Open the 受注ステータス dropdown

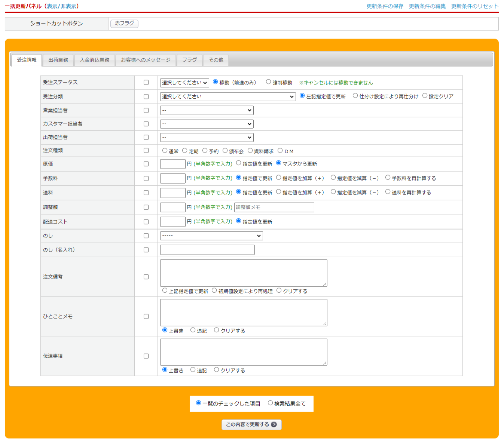(184, 83)
